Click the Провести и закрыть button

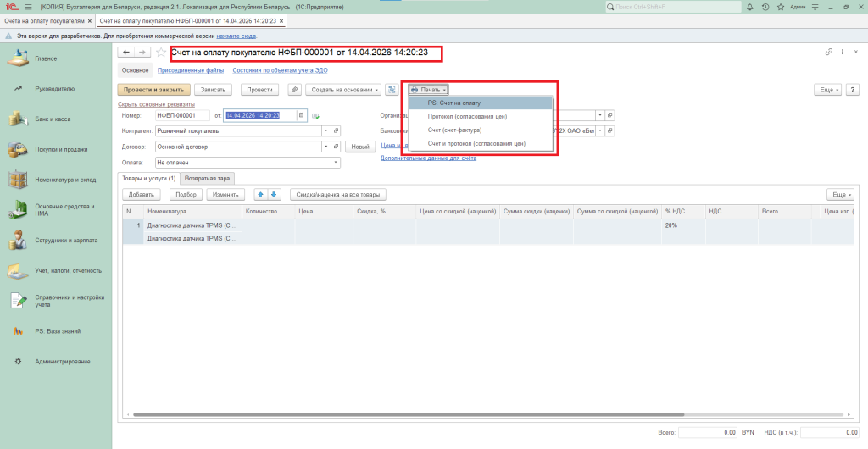click(153, 89)
